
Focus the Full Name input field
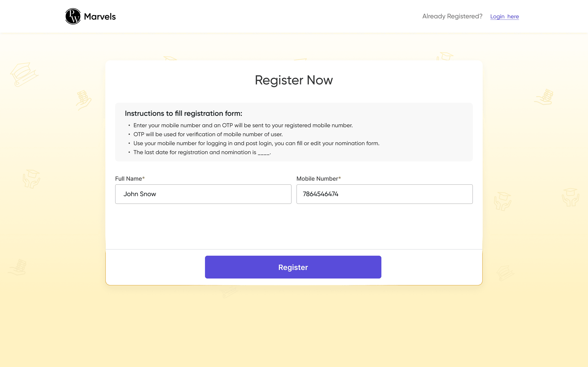click(203, 194)
